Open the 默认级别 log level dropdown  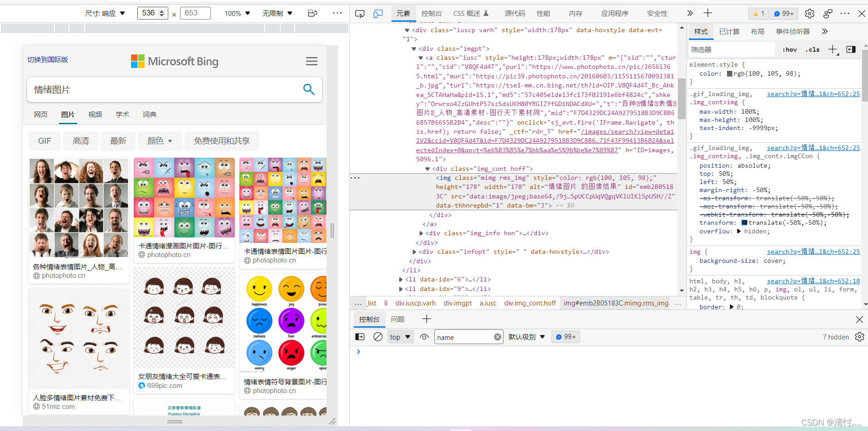(x=526, y=337)
